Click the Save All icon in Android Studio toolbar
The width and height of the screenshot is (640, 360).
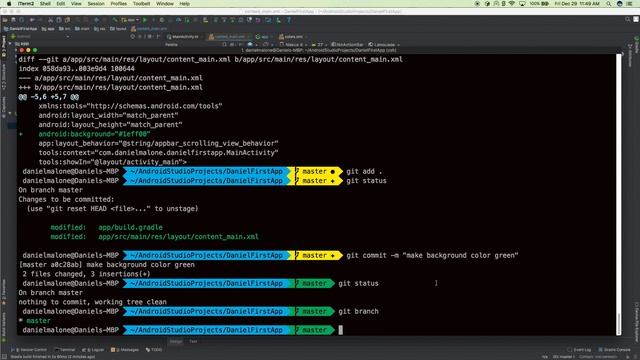click(13, 20)
